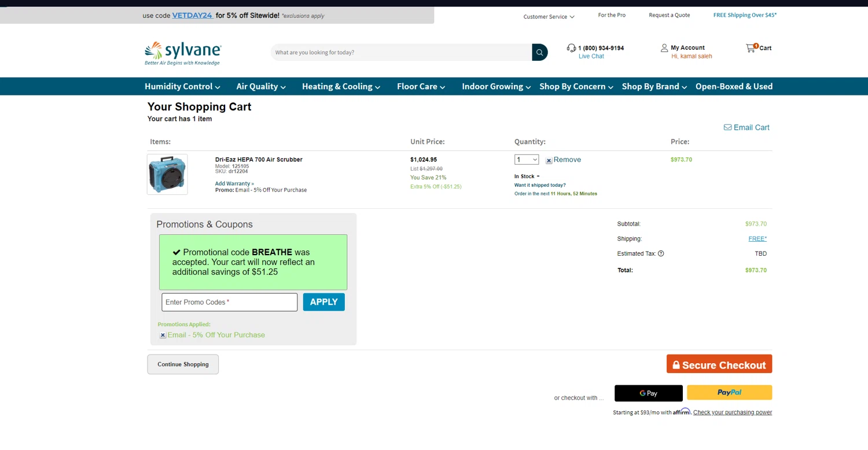Open the Open-Boxed & Used section

pos(734,86)
